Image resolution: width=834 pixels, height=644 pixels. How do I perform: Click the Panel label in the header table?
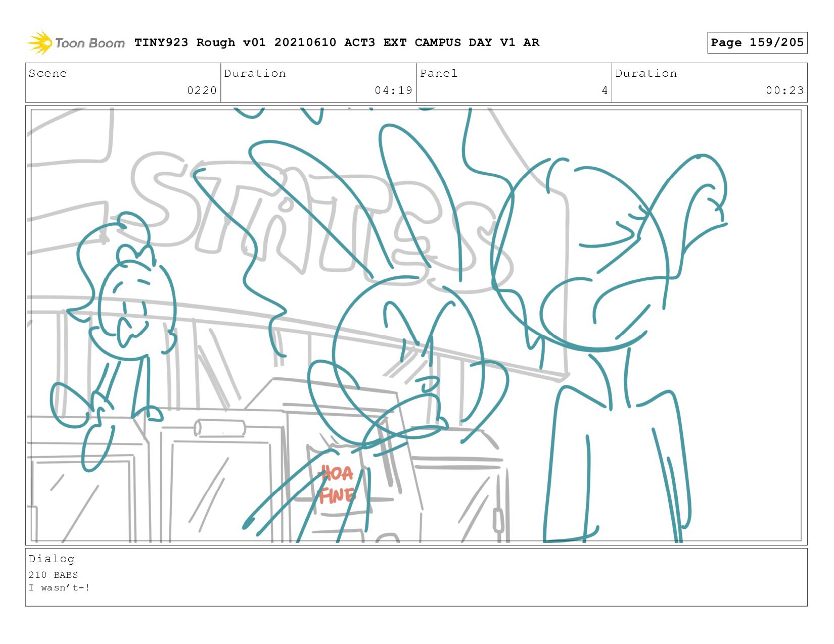tap(439, 73)
